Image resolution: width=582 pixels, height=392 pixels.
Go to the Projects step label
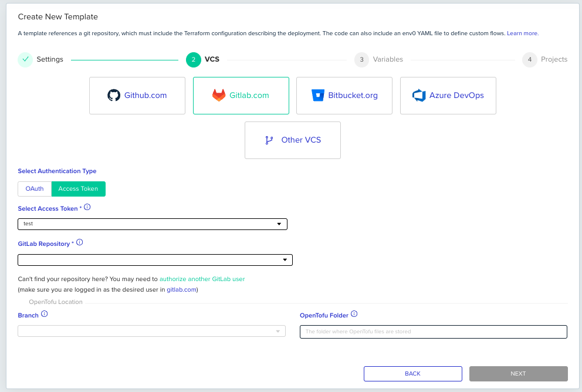[554, 59]
